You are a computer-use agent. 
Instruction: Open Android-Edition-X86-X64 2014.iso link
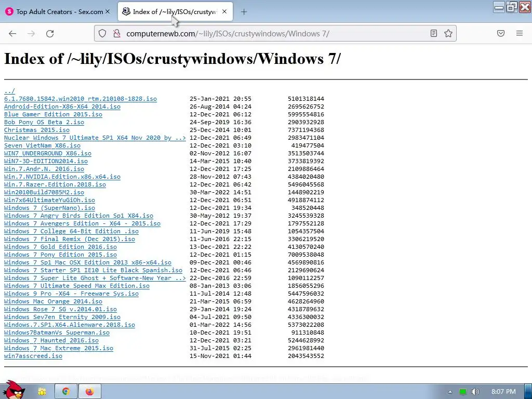(x=62, y=107)
